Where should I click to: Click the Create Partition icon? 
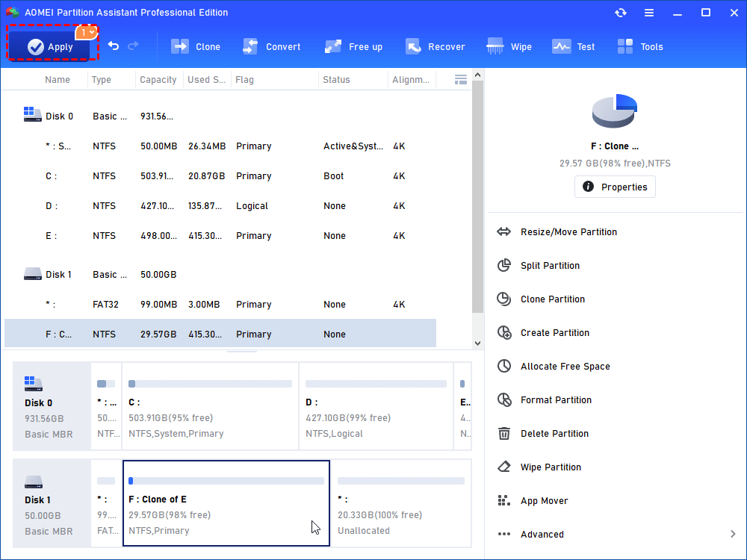pos(504,332)
